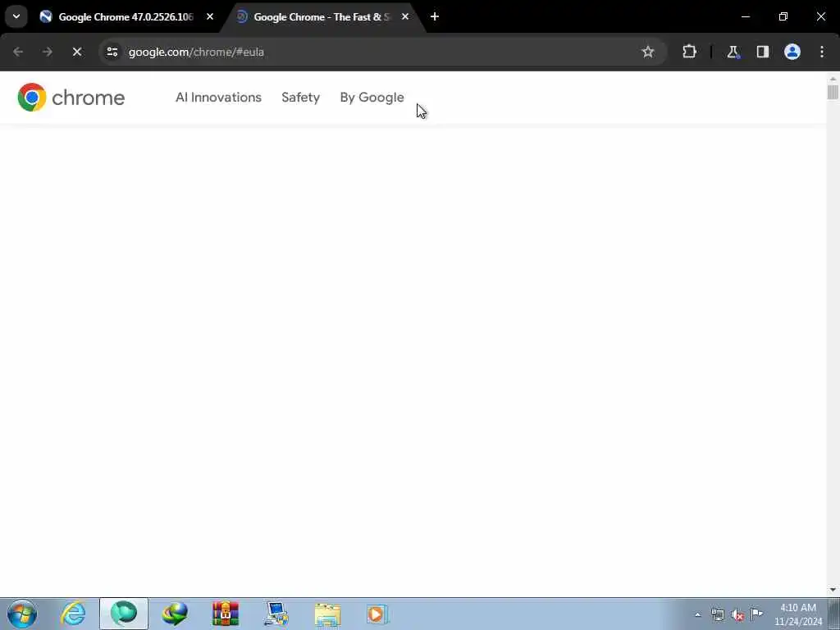Open the Windows Start button

tap(22, 614)
